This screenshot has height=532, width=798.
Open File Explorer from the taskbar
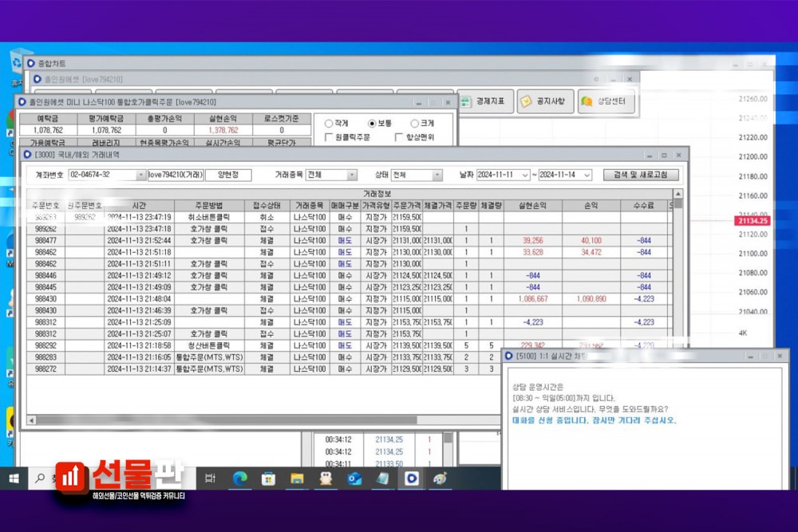pyautogui.click(x=297, y=478)
